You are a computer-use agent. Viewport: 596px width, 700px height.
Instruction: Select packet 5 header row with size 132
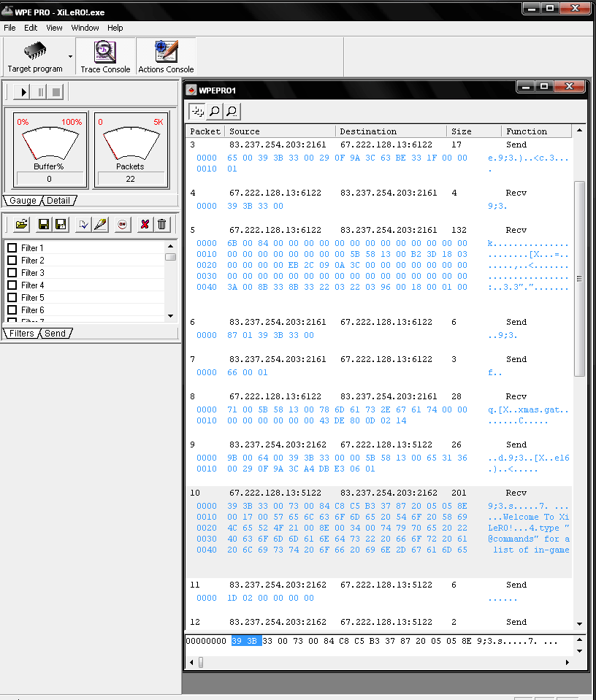tap(379, 230)
